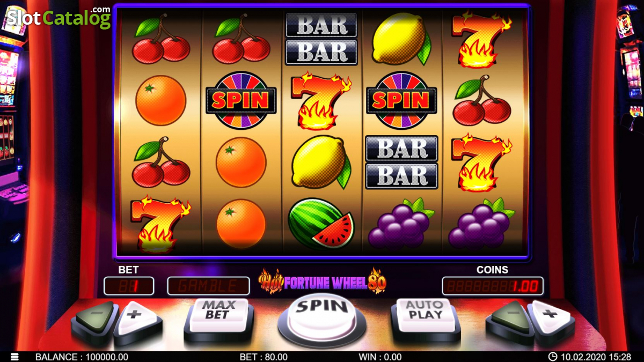Click the double BAR symbol atop reel three
This screenshot has height=362, width=644.
coord(321,39)
